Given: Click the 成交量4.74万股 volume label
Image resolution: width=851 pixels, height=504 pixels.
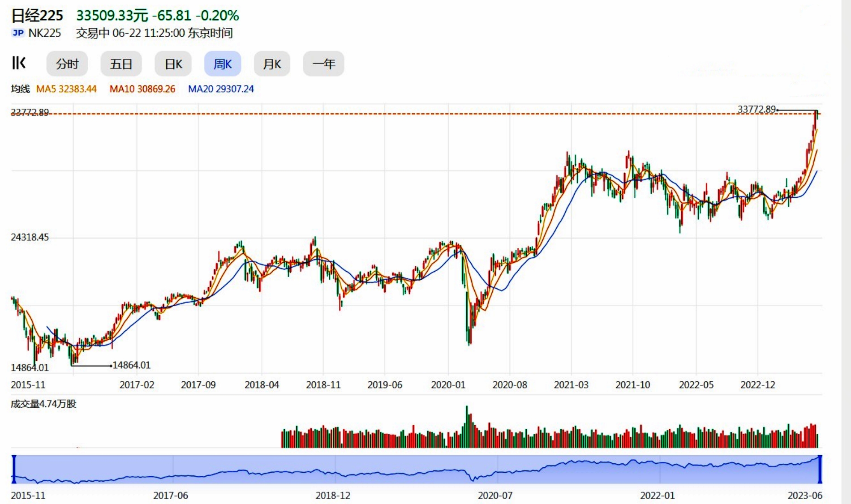Looking at the screenshot, I should click(x=43, y=404).
